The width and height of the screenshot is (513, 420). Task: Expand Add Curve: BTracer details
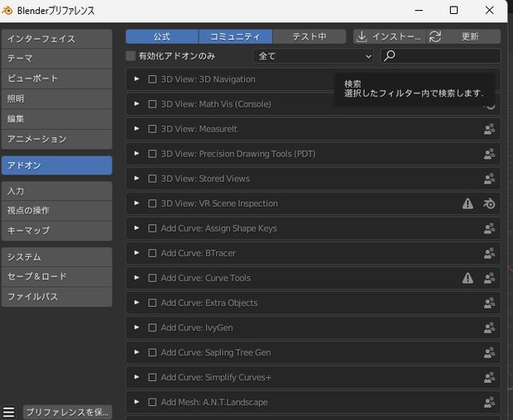click(137, 253)
